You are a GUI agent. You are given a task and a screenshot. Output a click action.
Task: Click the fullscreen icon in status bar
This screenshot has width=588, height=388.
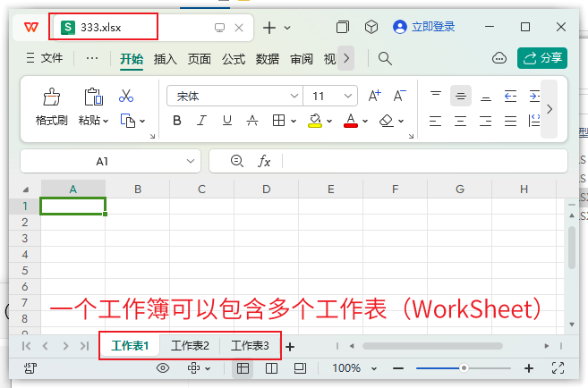point(558,368)
